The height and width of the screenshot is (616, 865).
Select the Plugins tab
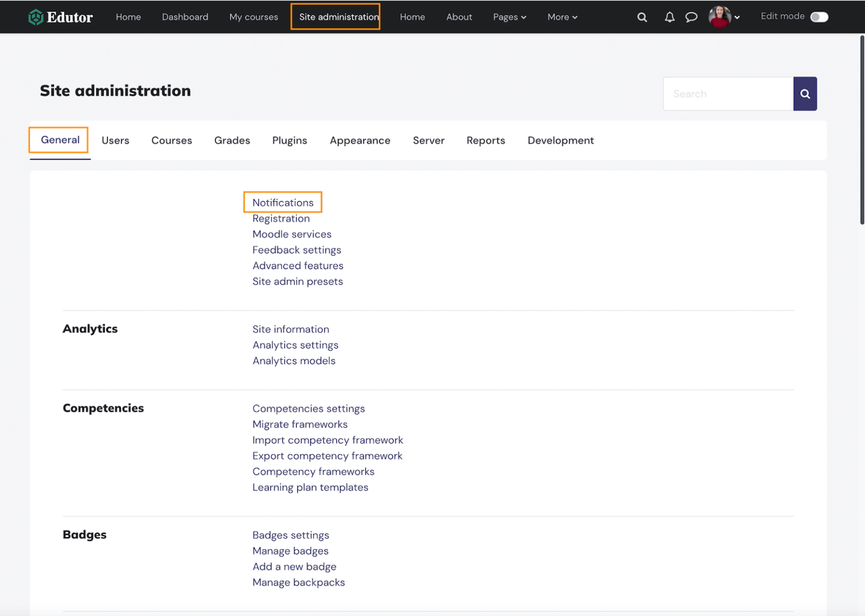coord(289,140)
